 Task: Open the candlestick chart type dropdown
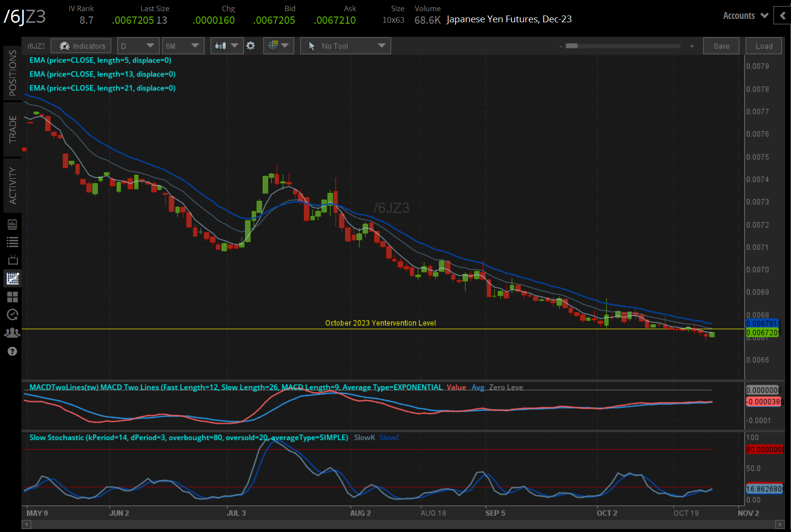pos(227,46)
